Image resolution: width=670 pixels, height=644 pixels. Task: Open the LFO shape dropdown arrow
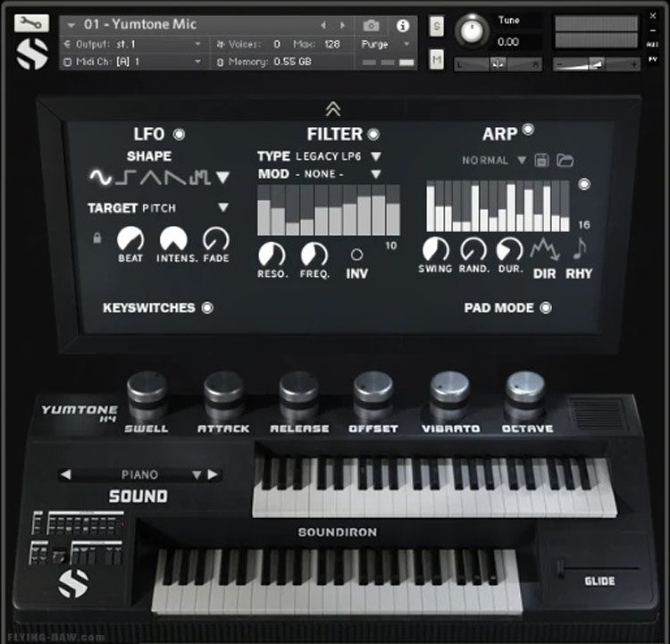(222, 177)
